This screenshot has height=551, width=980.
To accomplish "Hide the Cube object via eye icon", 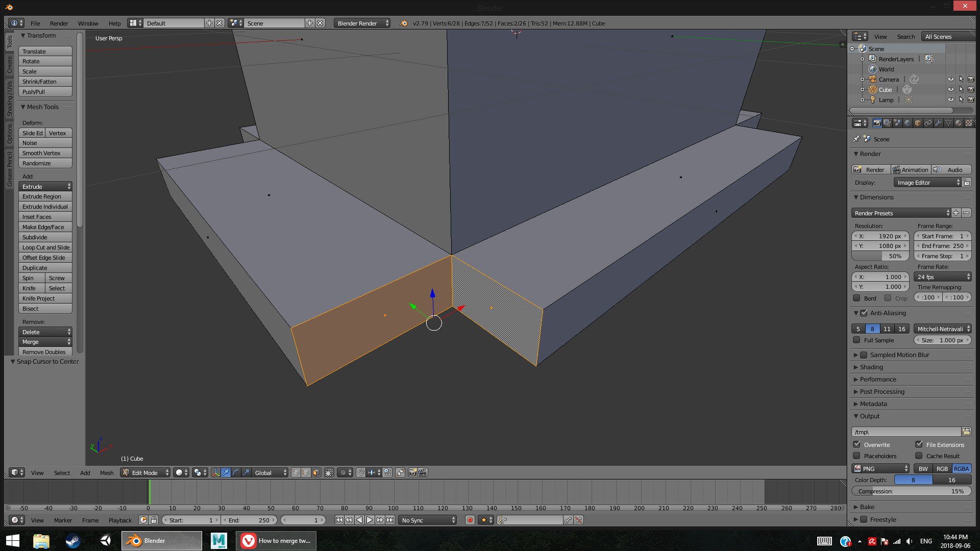I will (950, 90).
